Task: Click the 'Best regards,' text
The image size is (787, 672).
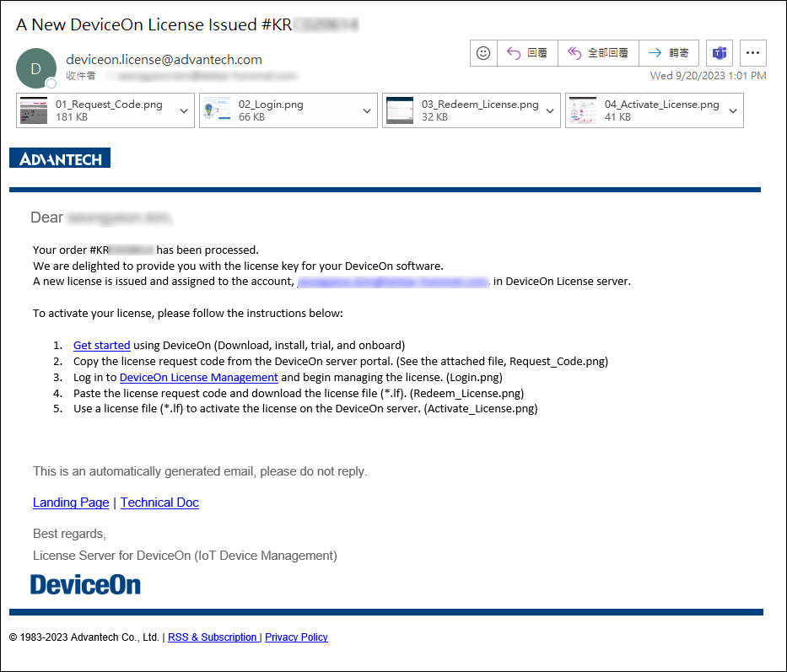Action: point(69,534)
